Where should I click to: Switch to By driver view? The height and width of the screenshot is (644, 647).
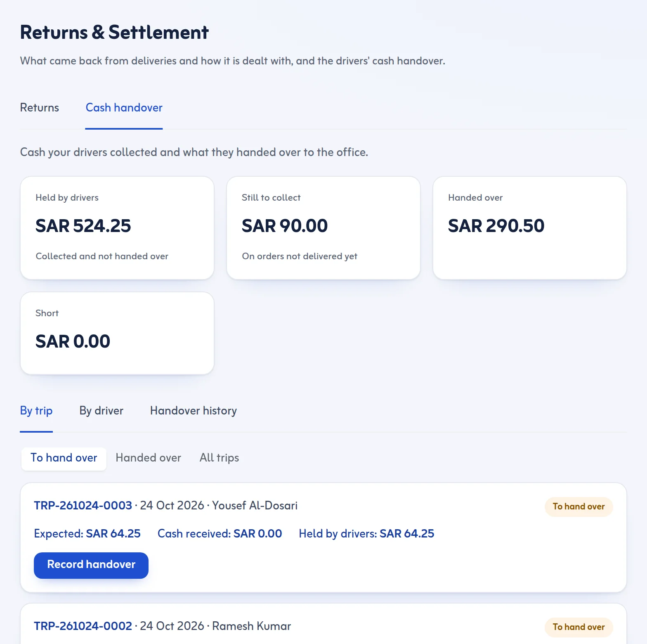(x=101, y=411)
